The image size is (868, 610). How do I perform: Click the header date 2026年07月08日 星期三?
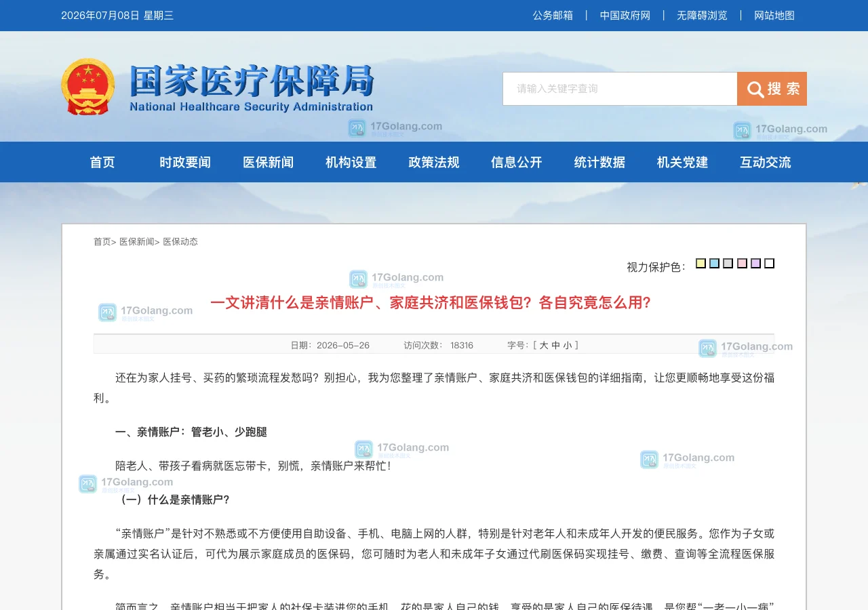pyautogui.click(x=117, y=15)
